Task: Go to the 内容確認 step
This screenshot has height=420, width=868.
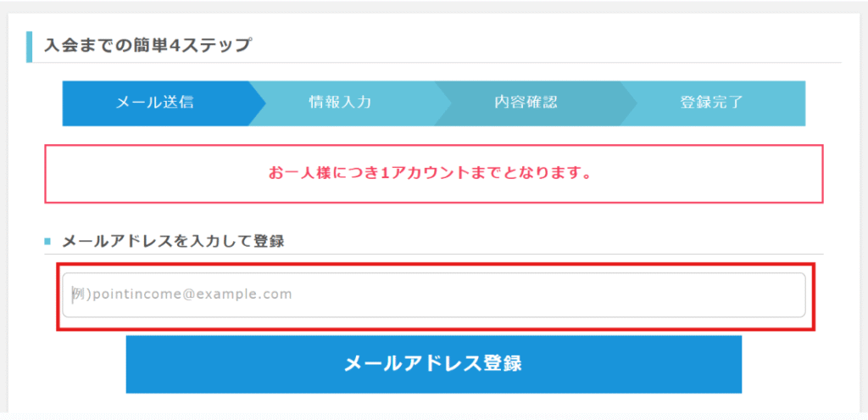Action: [x=526, y=104]
